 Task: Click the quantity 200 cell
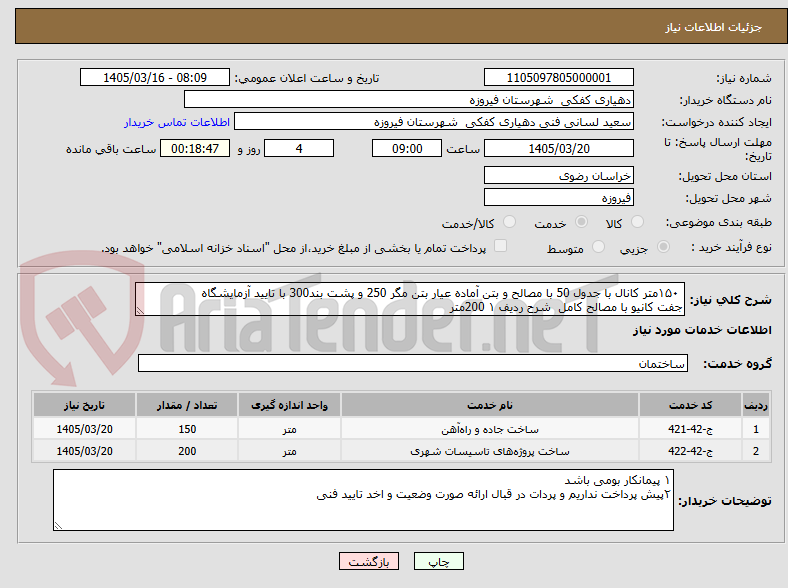pos(187,451)
